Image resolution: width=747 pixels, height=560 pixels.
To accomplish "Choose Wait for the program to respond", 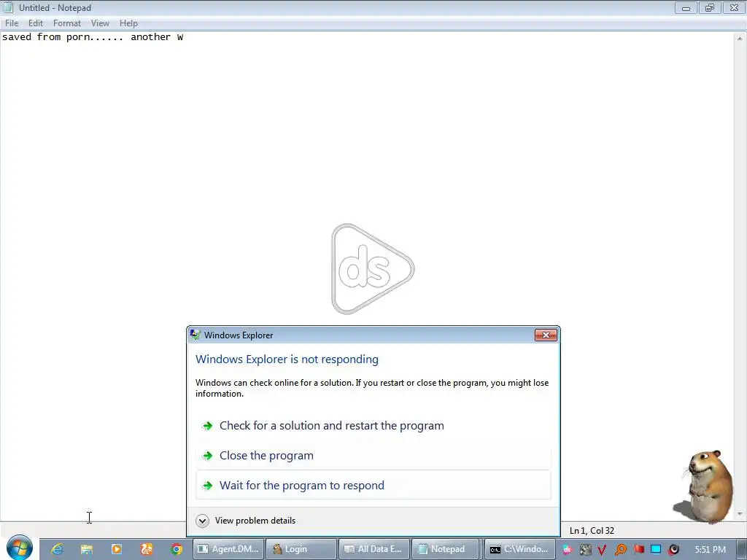I will [373, 485].
